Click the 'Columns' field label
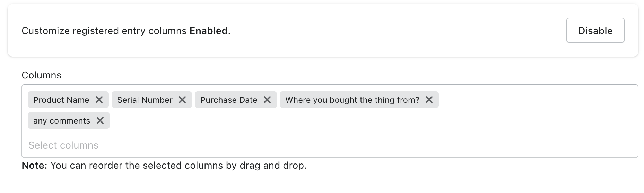644x193 pixels. 41,75
